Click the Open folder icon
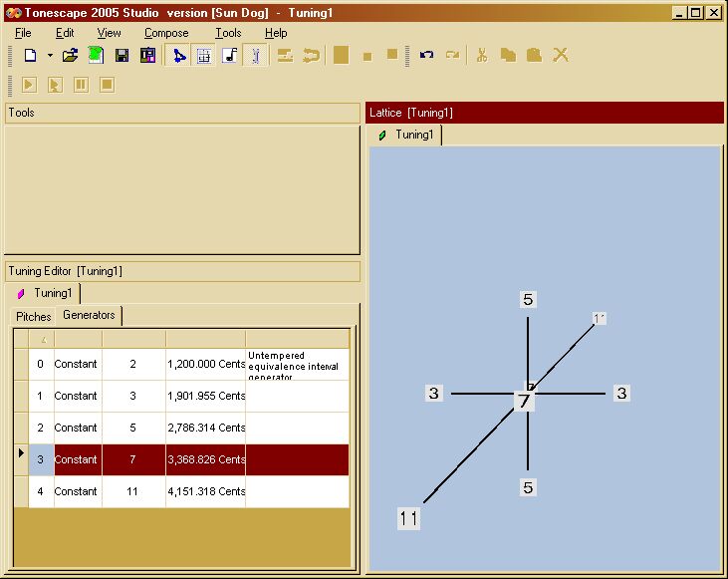728x579 pixels. point(70,56)
